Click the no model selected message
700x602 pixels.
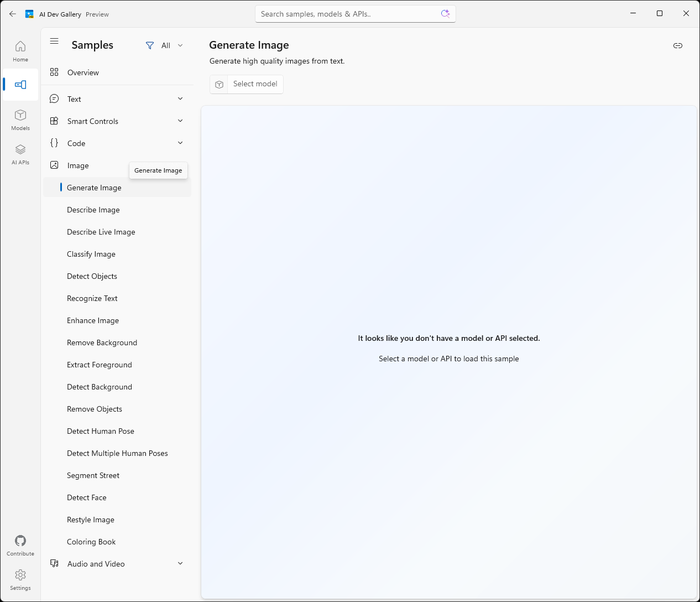coord(449,338)
